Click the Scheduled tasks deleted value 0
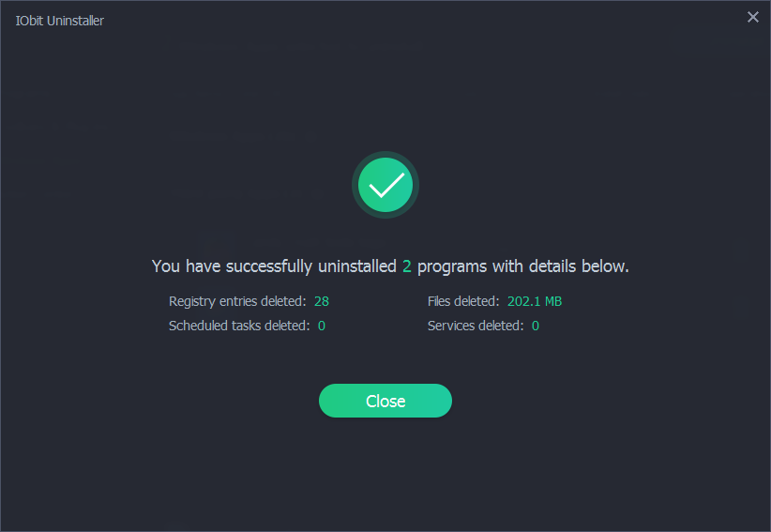This screenshot has width=771, height=532. click(322, 326)
